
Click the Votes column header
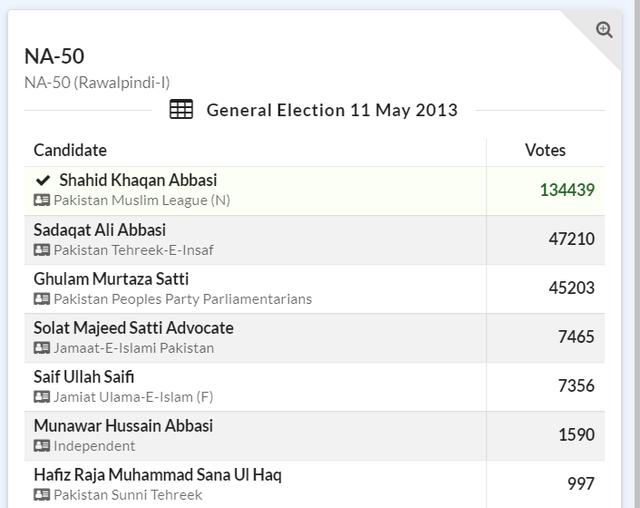545,150
